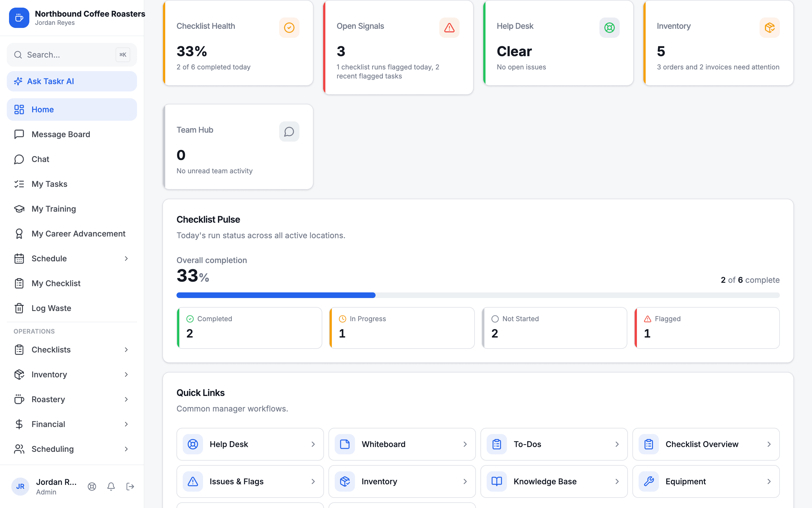Screen dimensions: 812x508
Task: Click the Whiteboard quick link chevron
Action: [x=465, y=444]
